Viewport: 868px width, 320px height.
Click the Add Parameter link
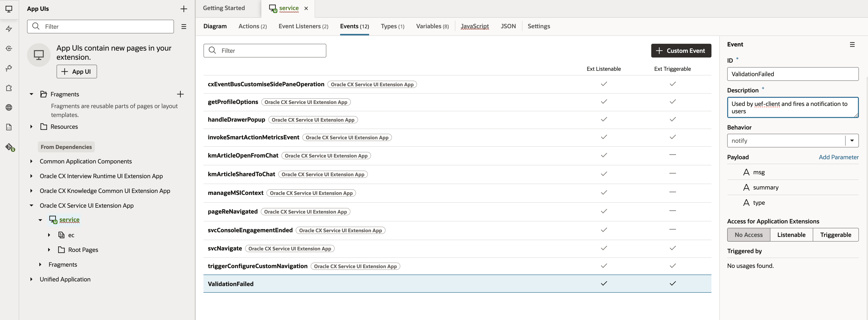click(x=839, y=157)
